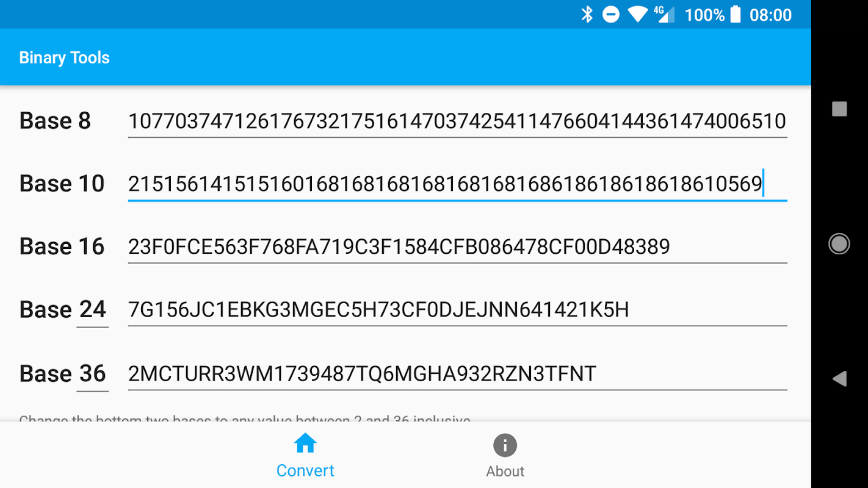The height and width of the screenshot is (488, 868).
Task: Select the Base 36 value field
Action: click(457, 373)
